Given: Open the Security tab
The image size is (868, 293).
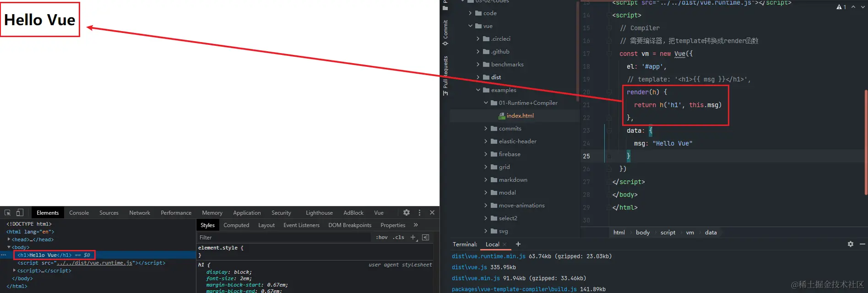Looking at the screenshot, I should [281, 213].
